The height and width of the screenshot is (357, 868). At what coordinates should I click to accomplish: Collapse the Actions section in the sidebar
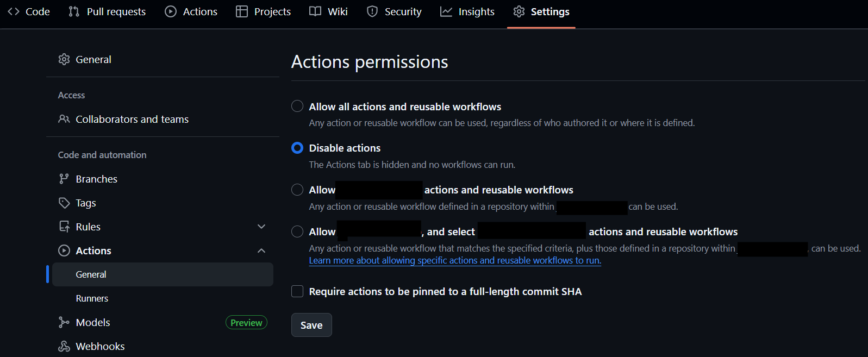[x=261, y=250]
